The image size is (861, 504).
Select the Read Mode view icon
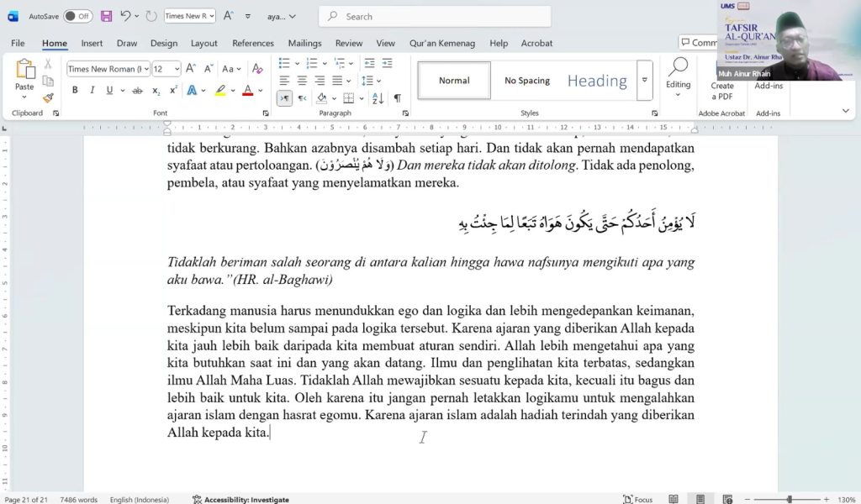point(673,498)
